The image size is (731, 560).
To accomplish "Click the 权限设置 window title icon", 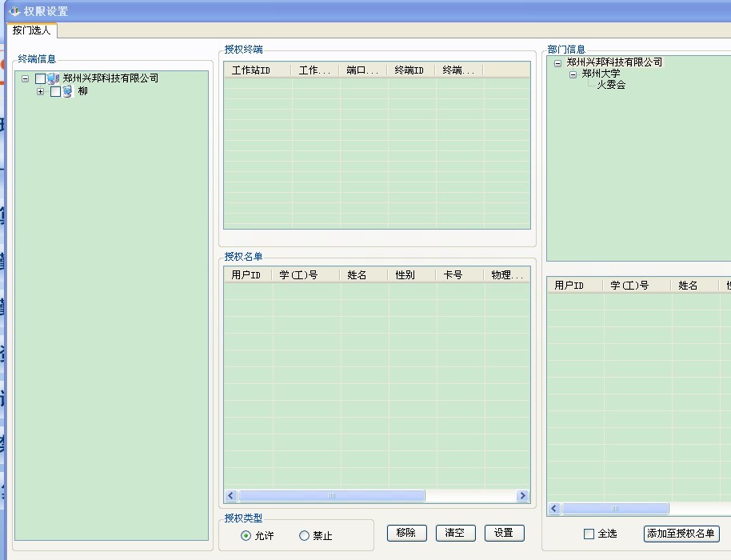I will (15, 10).
